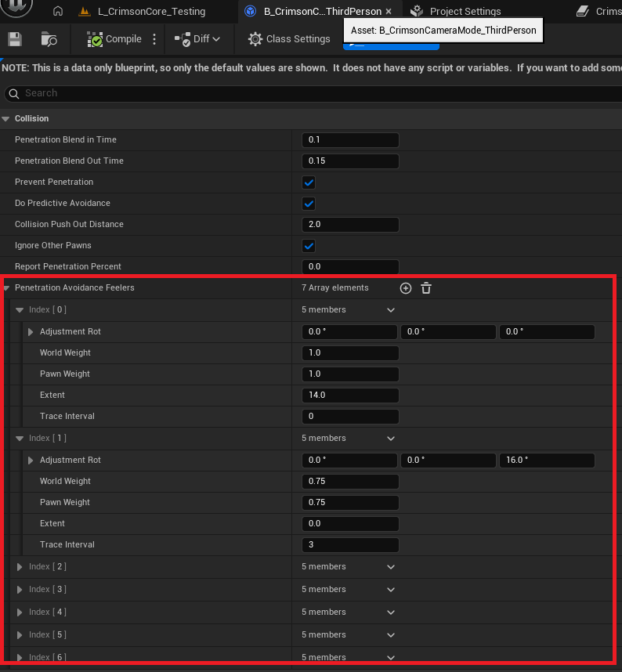Open the Diff dropdown
Image resolution: width=622 pixels, height=672 pixels.
pos(197,39)
